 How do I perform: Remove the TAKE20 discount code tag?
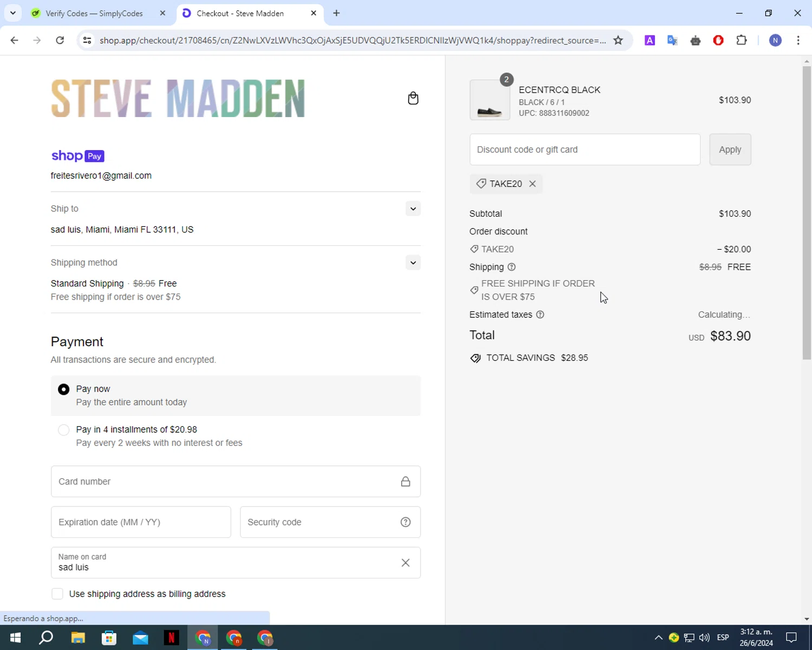point(533,184)
